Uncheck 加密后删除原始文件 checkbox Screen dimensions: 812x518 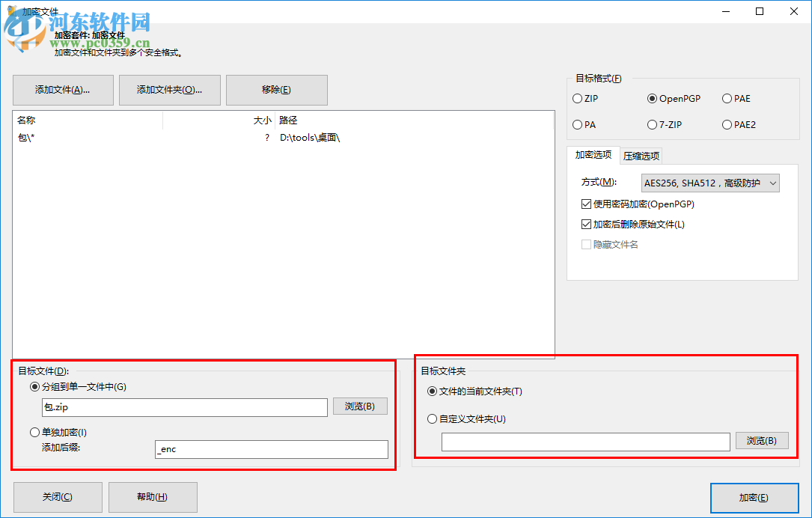pos(587,224)
